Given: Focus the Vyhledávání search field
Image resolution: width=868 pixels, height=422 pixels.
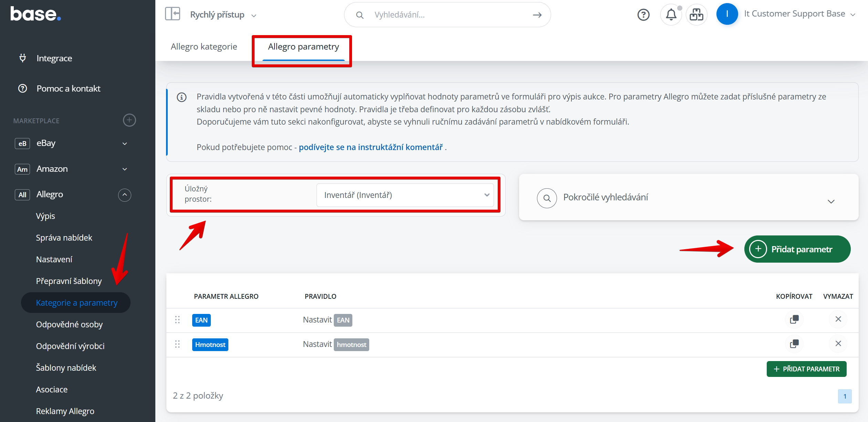Looking at the screenshot, I should pos(448,15).
